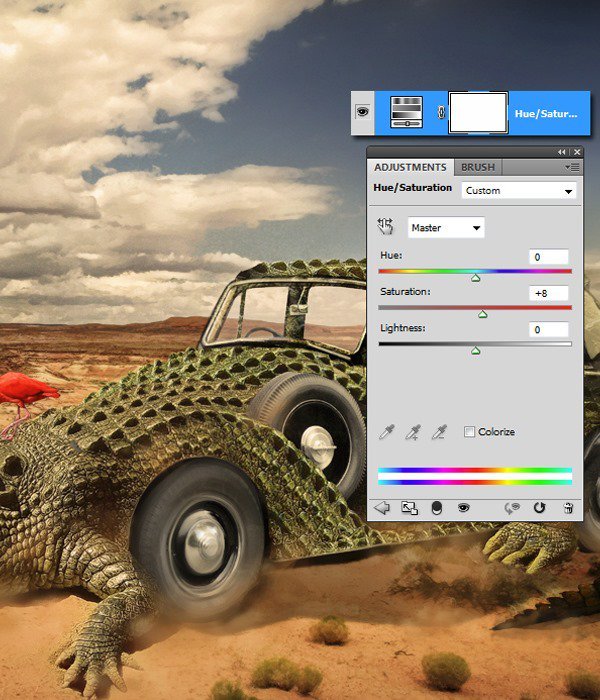Select the Hue/Saturation adjustment layer thumbnail
This screenshot has height=700, width=600.
[406, 112]
